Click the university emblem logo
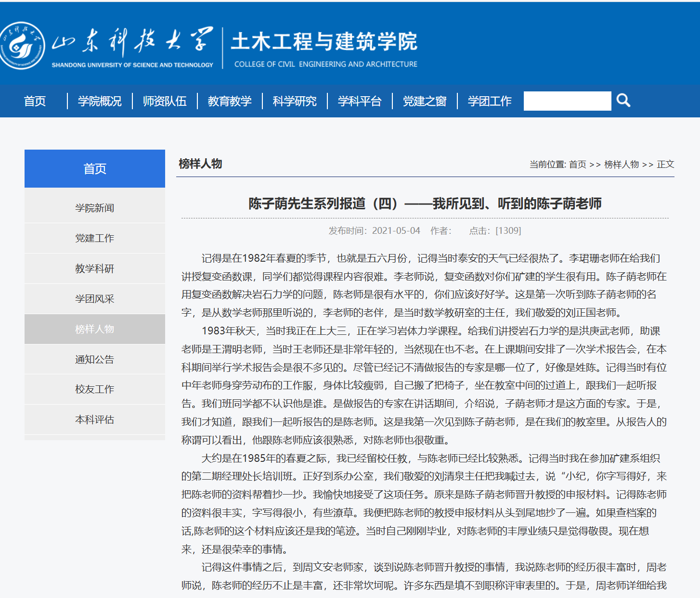 click(x=22, y=46)
